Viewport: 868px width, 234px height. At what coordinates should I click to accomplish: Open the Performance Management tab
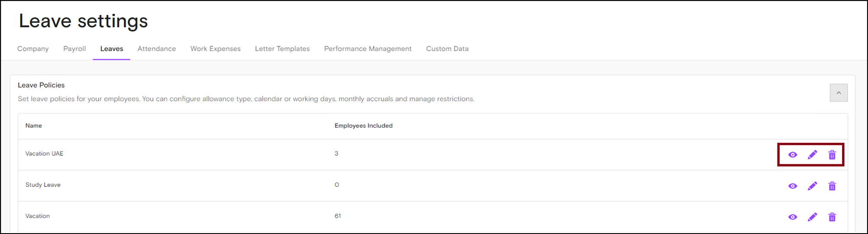pos(368,49)
